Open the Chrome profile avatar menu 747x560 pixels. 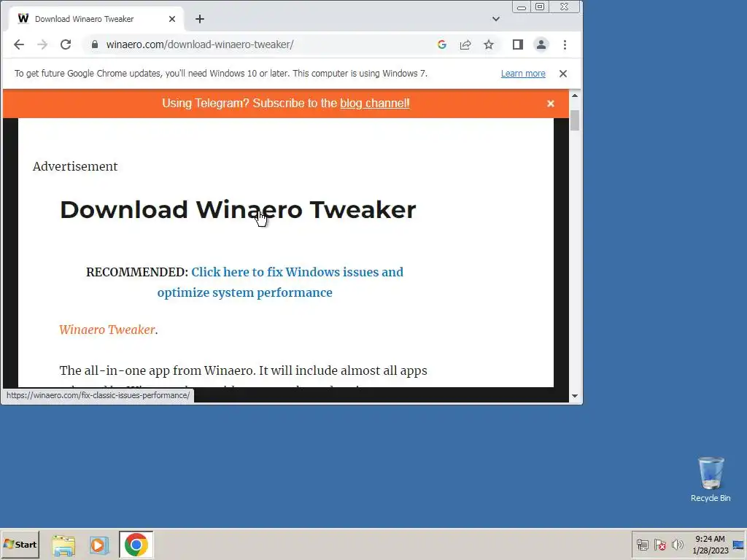click(541, 44)
